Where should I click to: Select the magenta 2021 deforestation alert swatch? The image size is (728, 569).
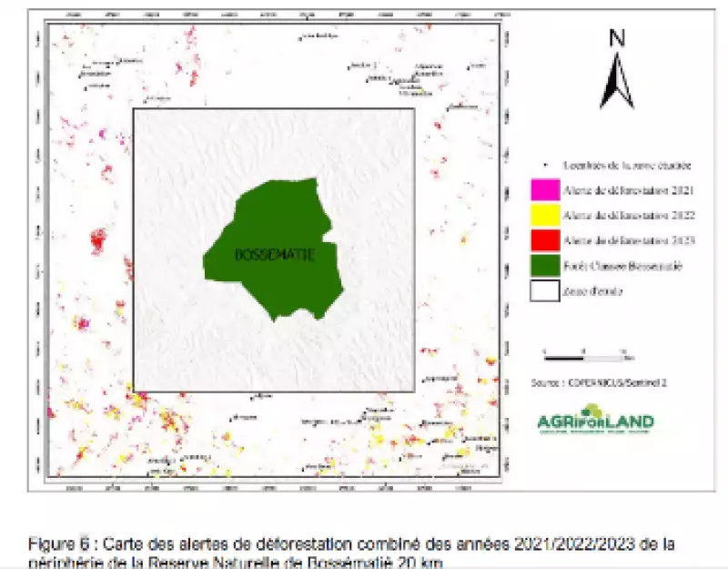(545, 190)
